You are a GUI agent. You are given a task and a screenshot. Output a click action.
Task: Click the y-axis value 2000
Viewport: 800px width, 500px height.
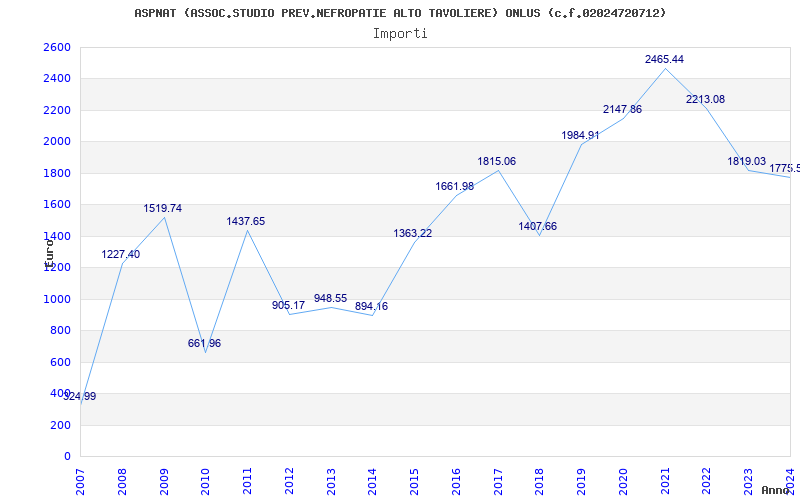click(x=59, y=142)
